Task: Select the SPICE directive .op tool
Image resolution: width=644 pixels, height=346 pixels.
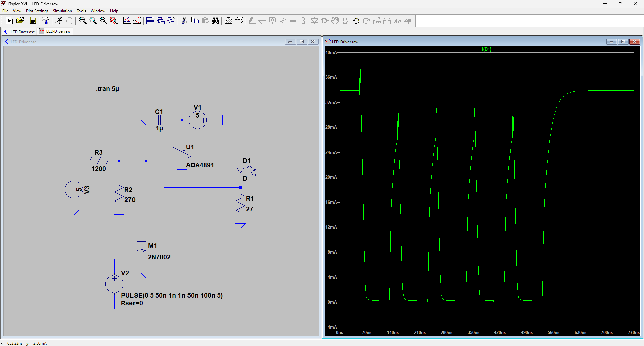Action: click(408, 21)
